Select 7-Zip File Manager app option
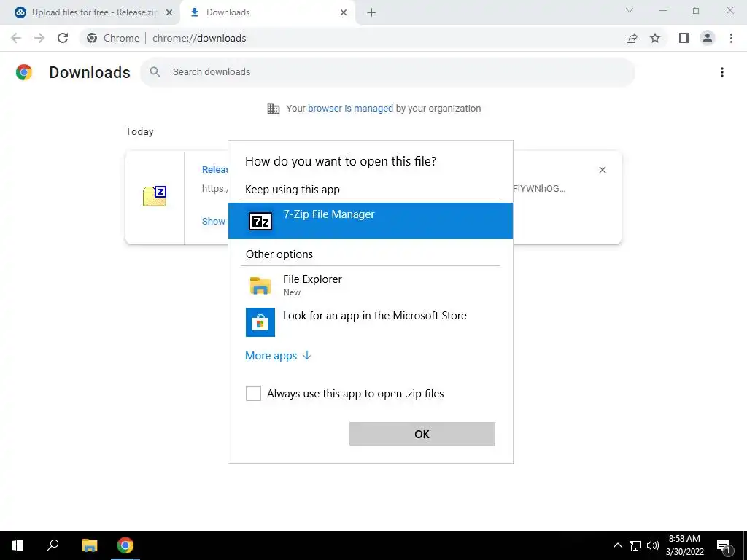 coord(370,220)
